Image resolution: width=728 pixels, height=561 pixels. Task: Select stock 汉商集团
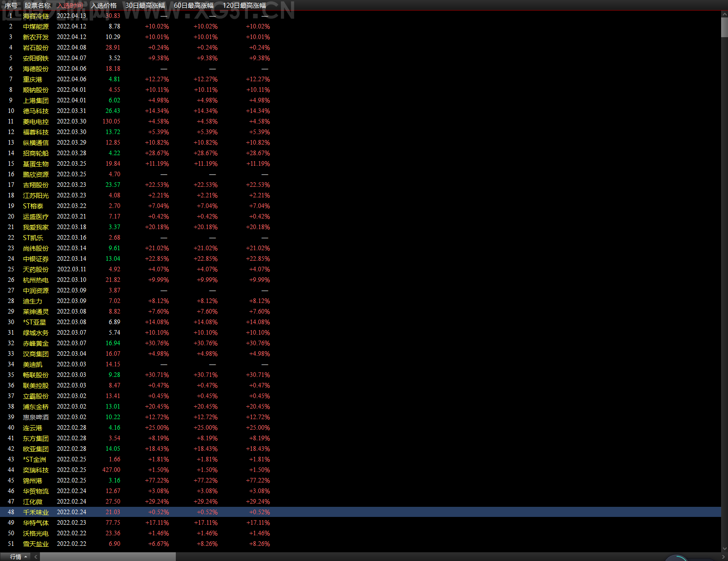36,354
